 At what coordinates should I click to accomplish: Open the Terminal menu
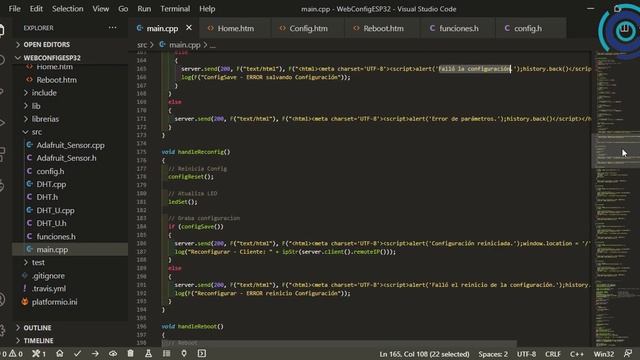pos(175,9)
